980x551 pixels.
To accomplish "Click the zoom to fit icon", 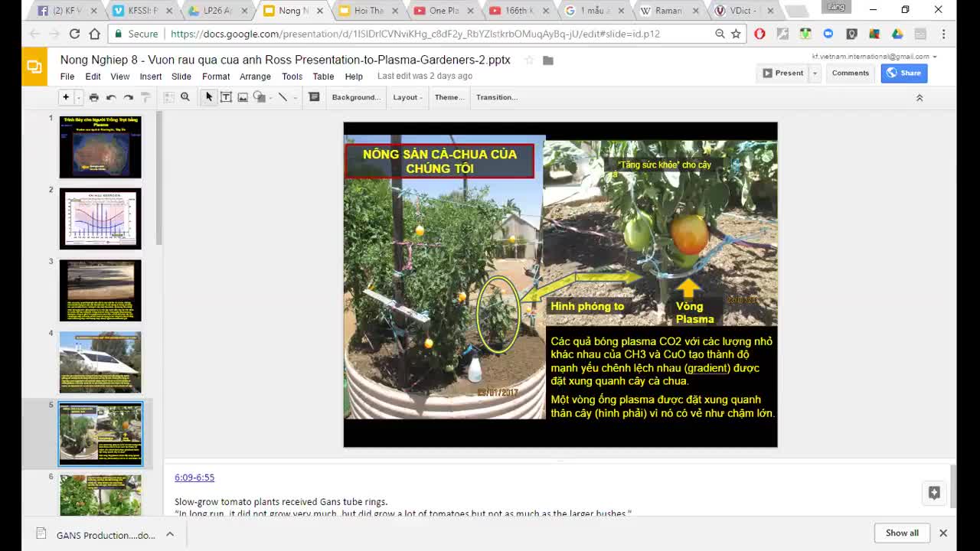I will click(168, 97).
